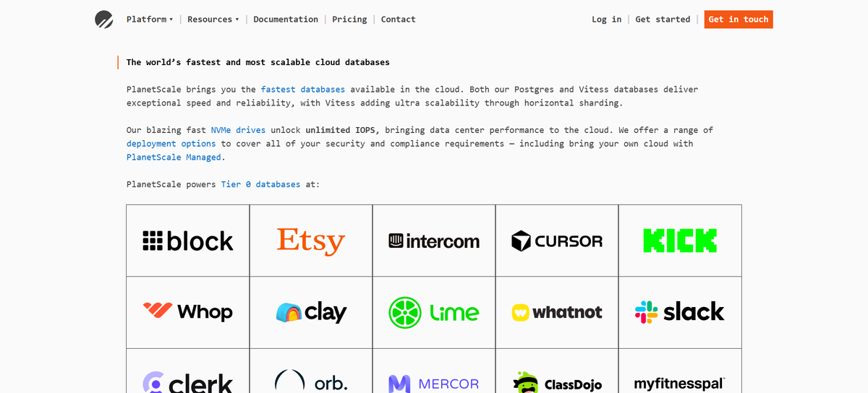This screenshot has height=393, width=868.
Task: Open the Pricing page
Action: [x=349, y=20]
